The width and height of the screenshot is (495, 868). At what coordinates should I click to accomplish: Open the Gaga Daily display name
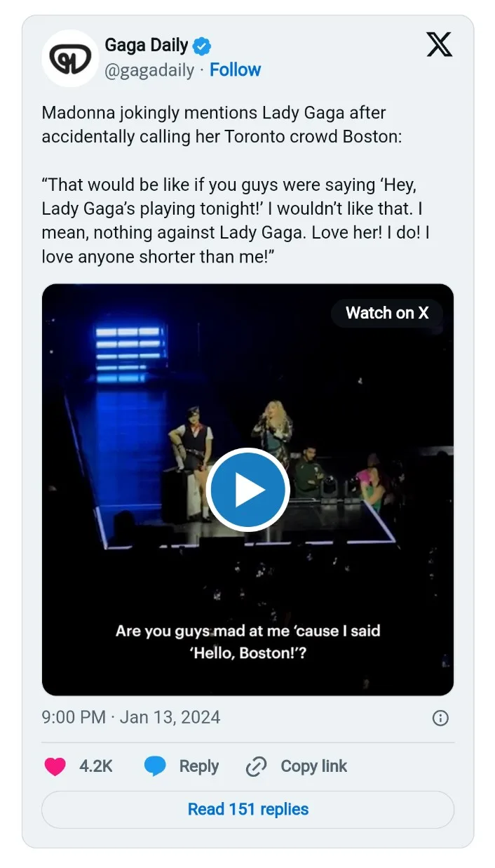click(147, 46)
